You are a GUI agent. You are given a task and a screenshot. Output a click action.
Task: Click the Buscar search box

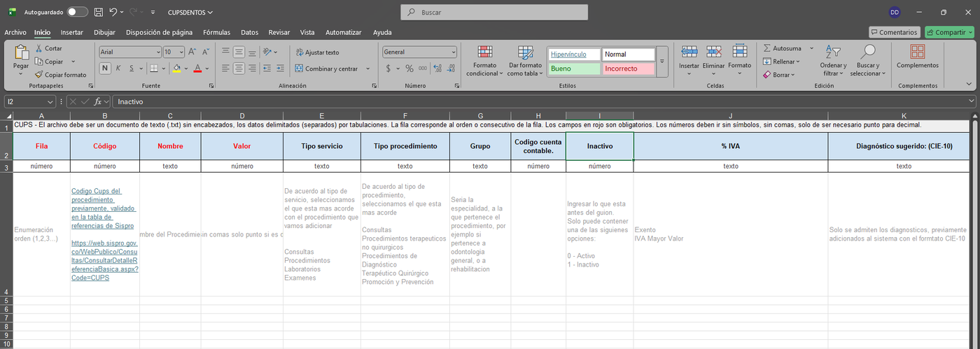click(x=494, y=12)
